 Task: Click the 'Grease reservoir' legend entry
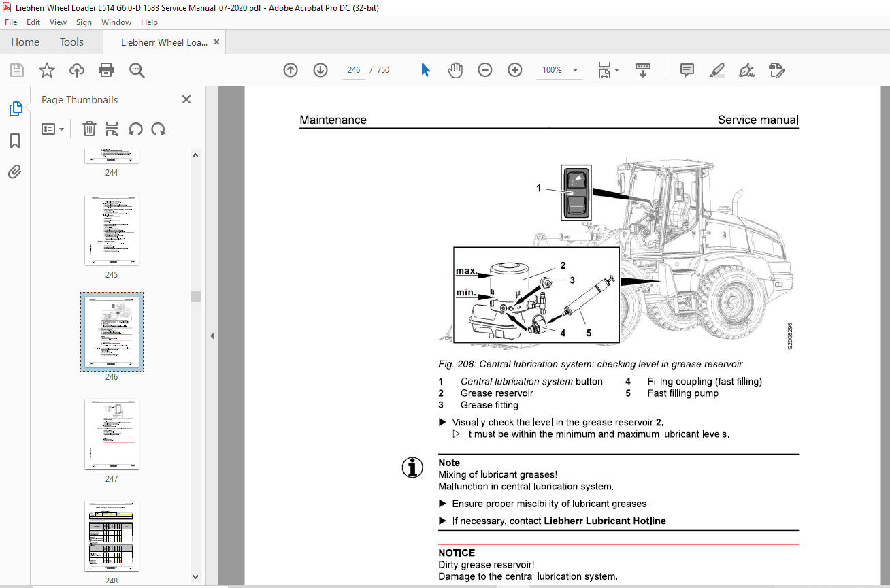coord(497,393)
